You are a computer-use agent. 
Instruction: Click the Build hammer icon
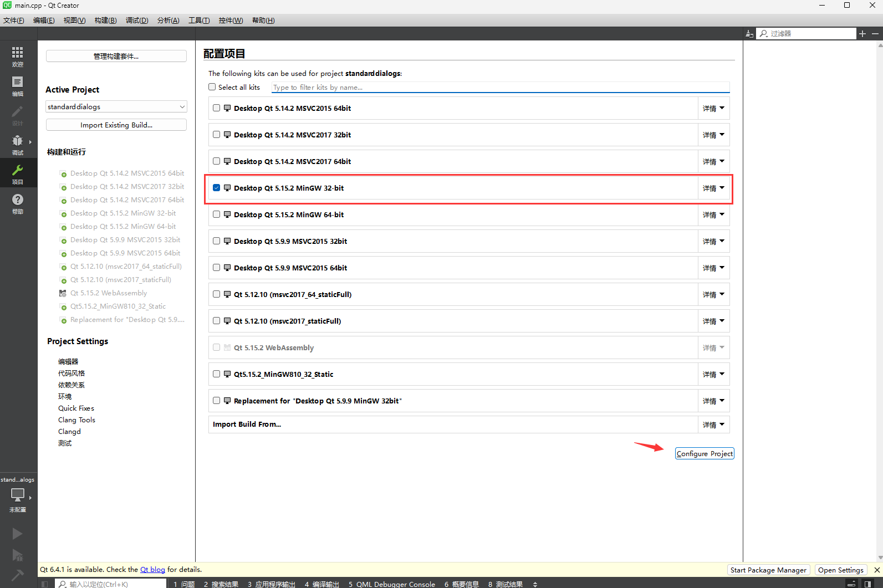pyautogui.click(x=18, y=575)
